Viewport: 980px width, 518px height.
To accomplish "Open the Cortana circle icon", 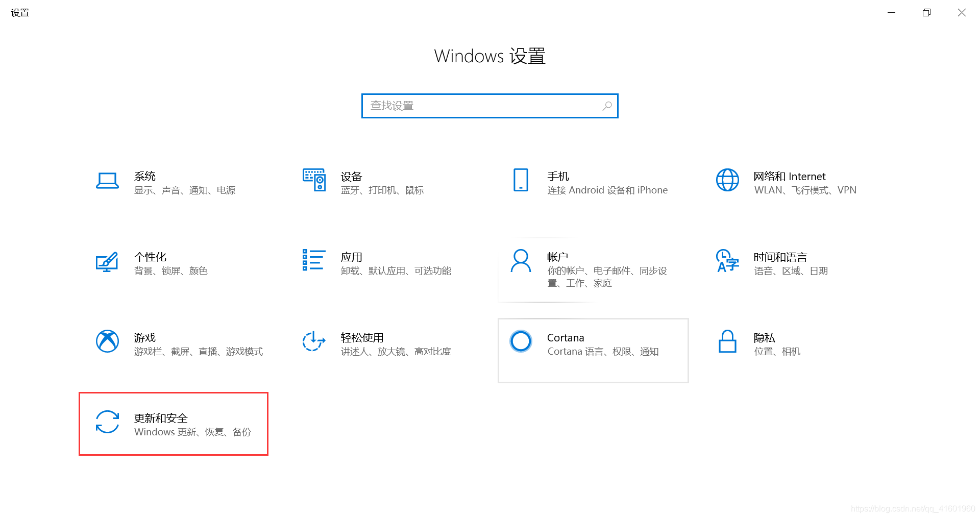I will point(521,341).
